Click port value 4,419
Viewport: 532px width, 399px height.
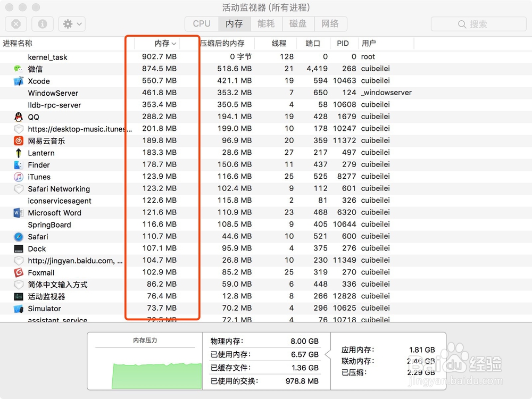(x=317, y=69)
